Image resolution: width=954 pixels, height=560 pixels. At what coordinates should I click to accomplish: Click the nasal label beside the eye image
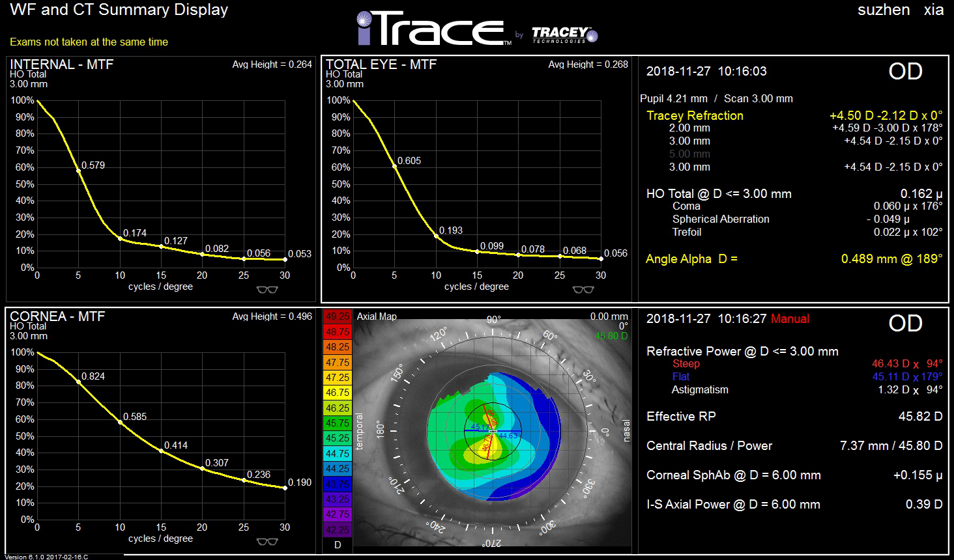click(x=627, y=431)
